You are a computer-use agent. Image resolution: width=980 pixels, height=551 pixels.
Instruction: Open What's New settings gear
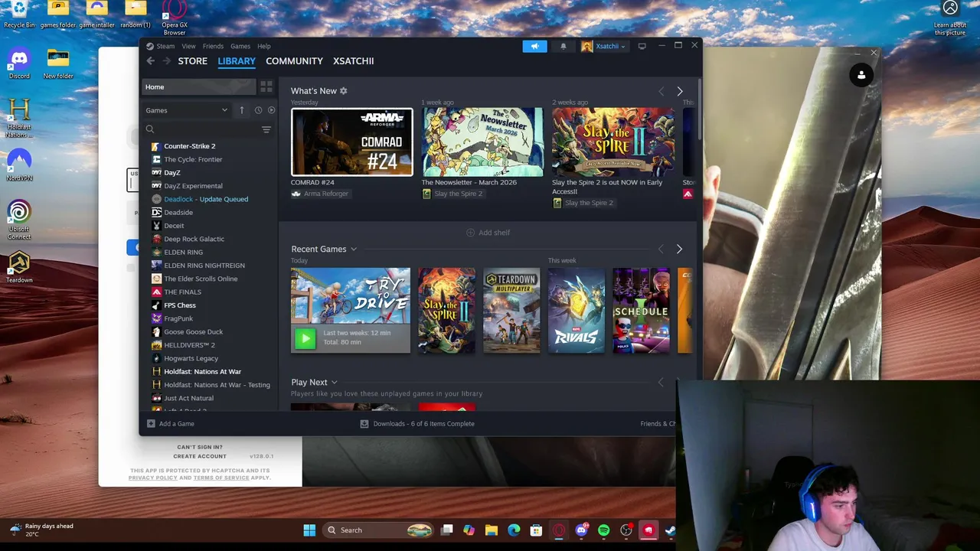343,91
